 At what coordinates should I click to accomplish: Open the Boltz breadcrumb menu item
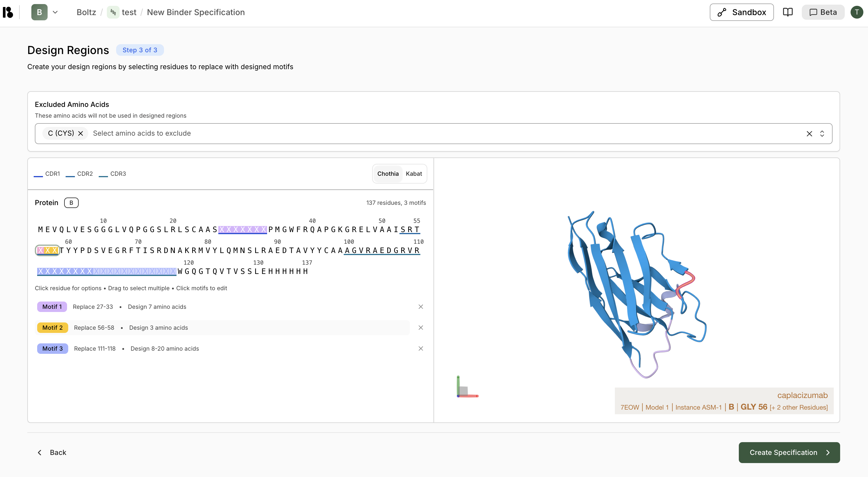pos(86,12)
